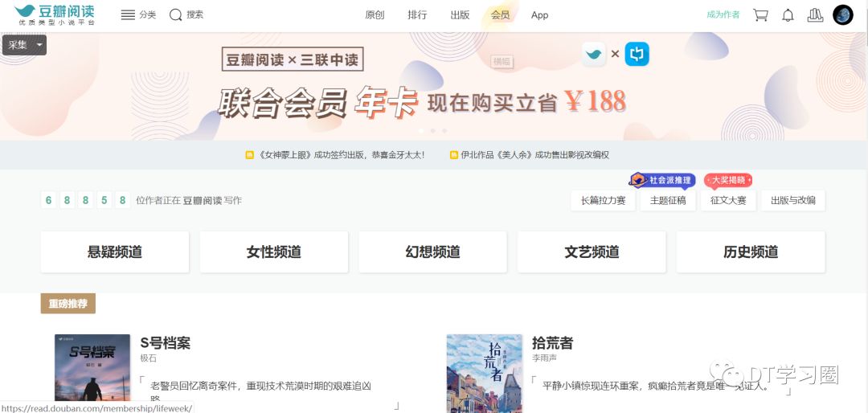Viewport: 868px width, 413px height.
Task: Click the 社会派推理 badge
Action: tap(662, 180)
